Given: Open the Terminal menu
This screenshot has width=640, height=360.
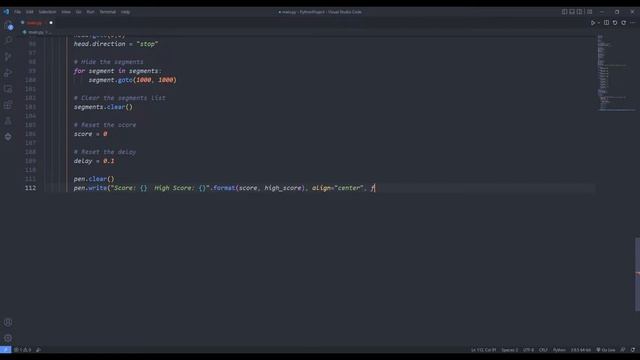Looking at the screenshot, I should [x=108, y=12].
